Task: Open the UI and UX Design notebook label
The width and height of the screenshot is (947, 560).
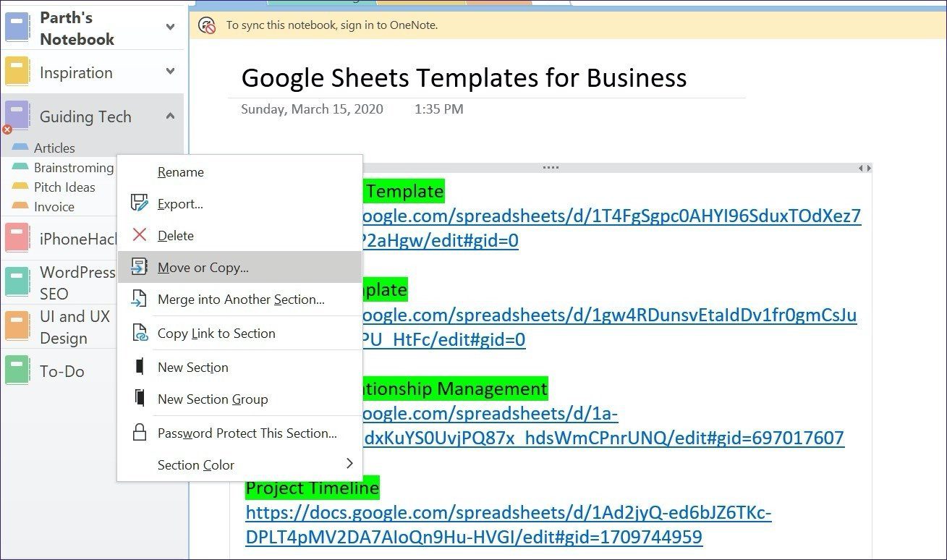Action: [75, 327]
